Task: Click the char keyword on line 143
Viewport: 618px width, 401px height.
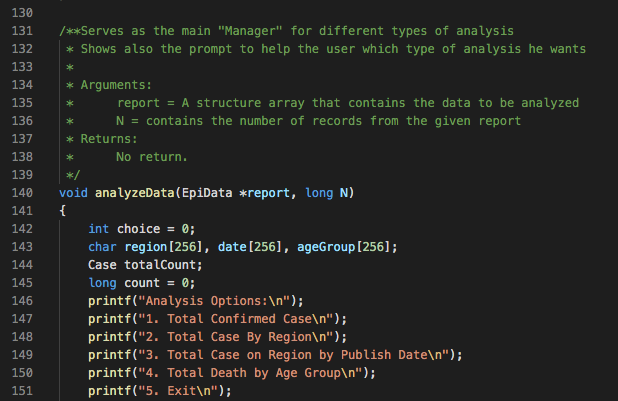Action: 102,247
